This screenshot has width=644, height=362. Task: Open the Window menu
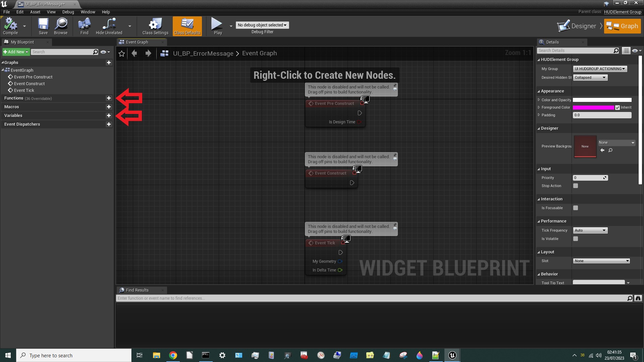pyautogui.click(x=88, y=12)
